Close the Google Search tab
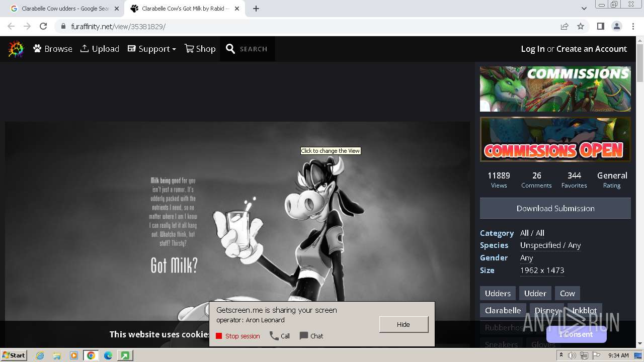 pyautogui.click(x=117, y=9)
